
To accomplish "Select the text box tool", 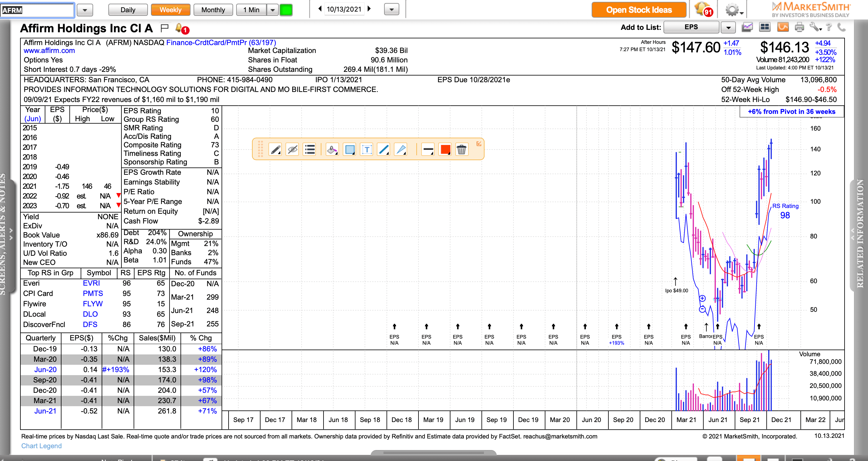I will [x=367, y=150].
